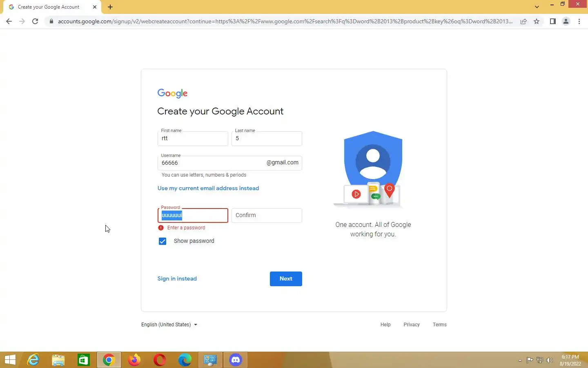Open the tab search chevron
This screenshot has width=588, height=368.
point(537,7)
